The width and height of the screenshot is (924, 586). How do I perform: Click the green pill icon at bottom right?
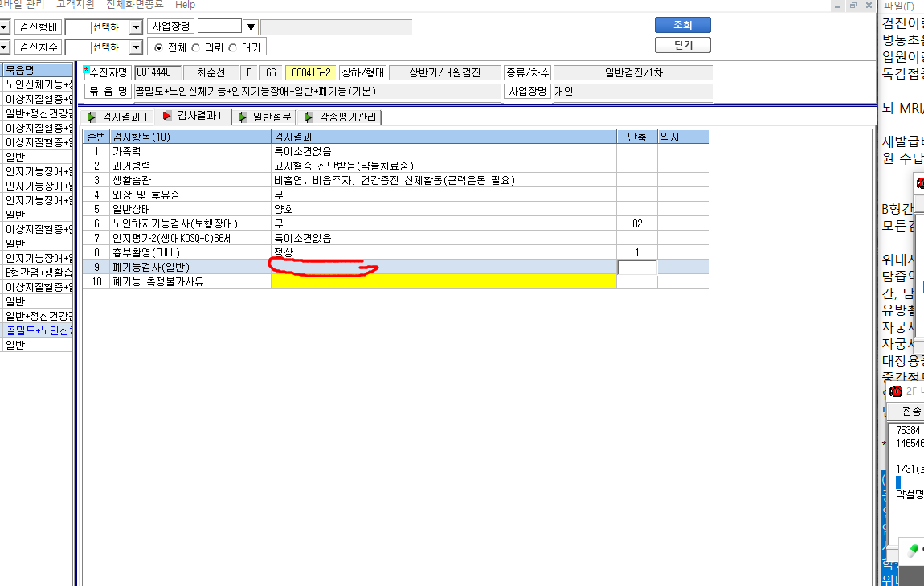coord(914,551)
